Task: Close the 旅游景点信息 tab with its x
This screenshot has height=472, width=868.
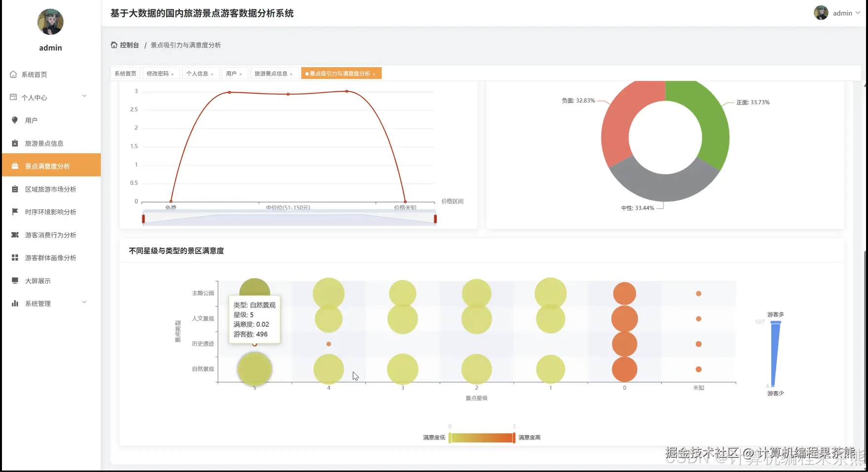Action: click(291, 74)
